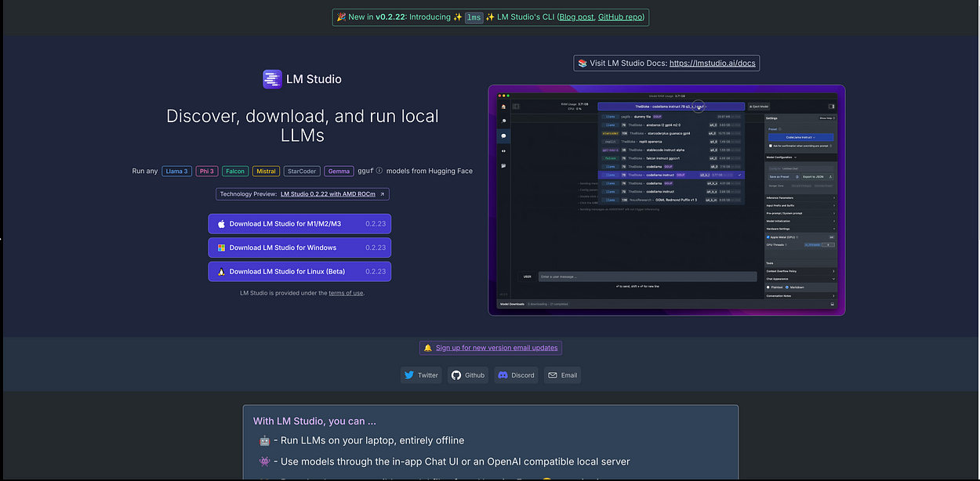Open the Codellama Instruct preset dropdown
980x481 pixels.
click(800, 137)
